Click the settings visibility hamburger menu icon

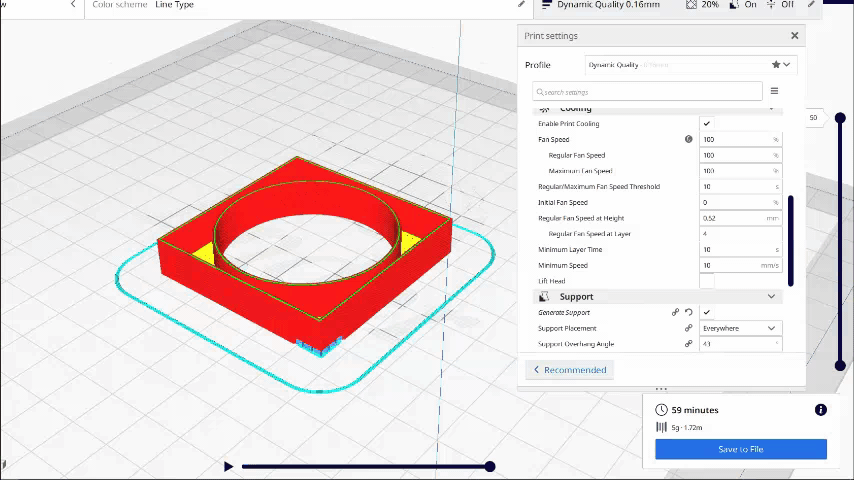pos(774,91)
